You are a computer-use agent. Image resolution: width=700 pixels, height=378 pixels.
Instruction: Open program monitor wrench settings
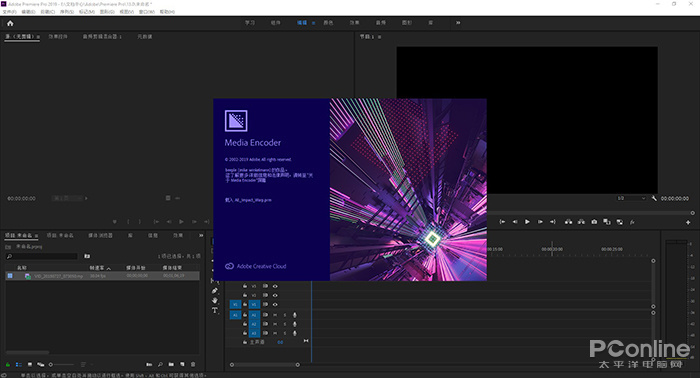point(654,198)
